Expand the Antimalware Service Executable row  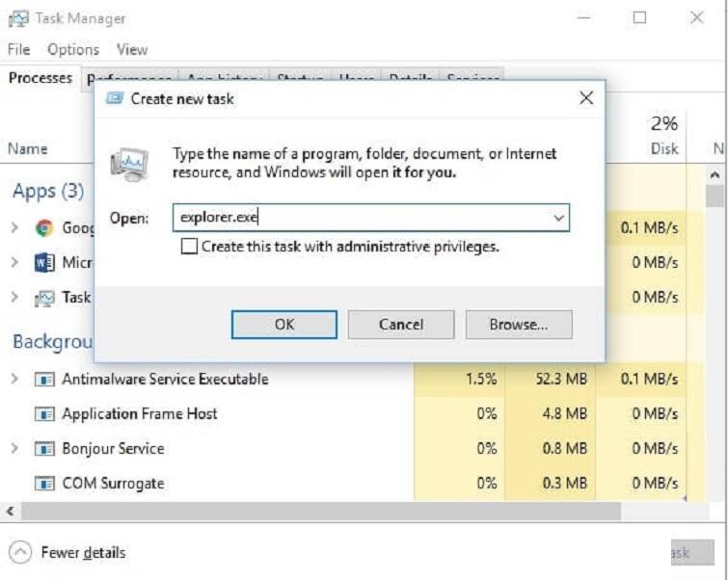[14, 380]
